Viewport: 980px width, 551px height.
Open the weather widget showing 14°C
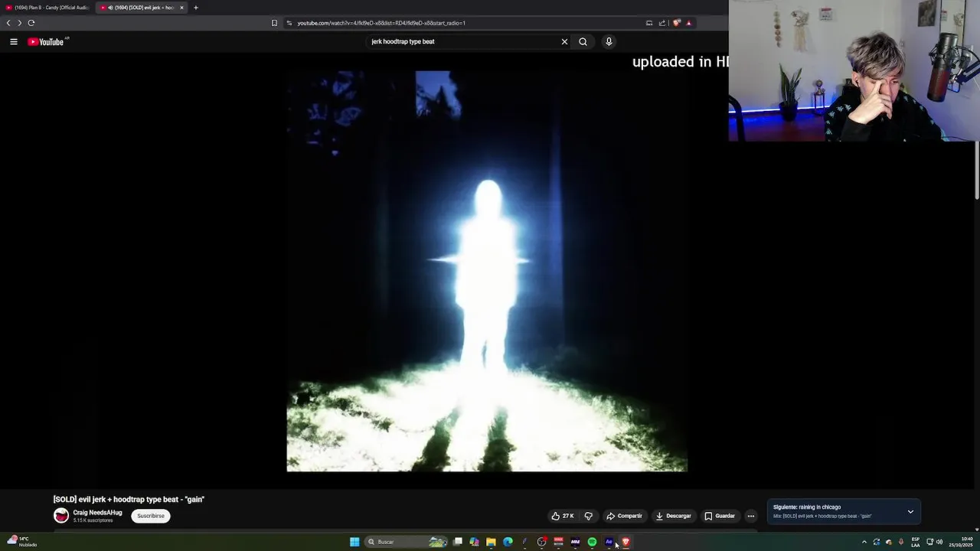[x=22, y=542]
